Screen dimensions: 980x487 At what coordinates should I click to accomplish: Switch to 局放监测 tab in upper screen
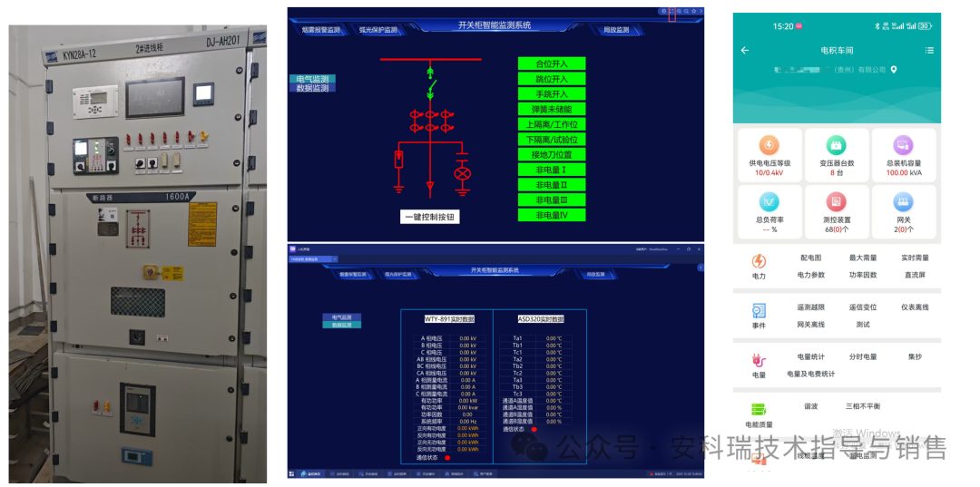coord(616,30)
